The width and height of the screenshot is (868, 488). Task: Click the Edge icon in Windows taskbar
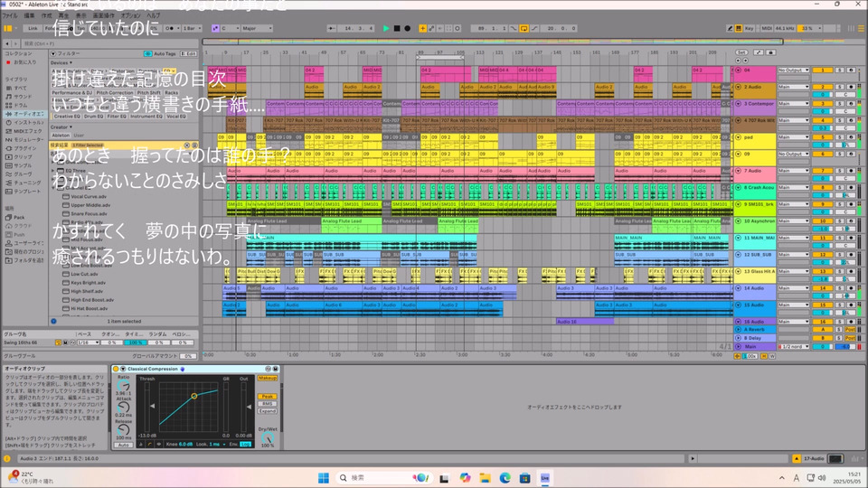(505, 477)
